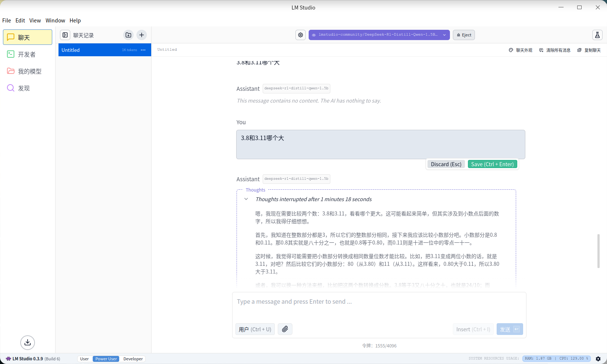
Task: Open the loaded model selector dropdown
Action: click(379, 35)
